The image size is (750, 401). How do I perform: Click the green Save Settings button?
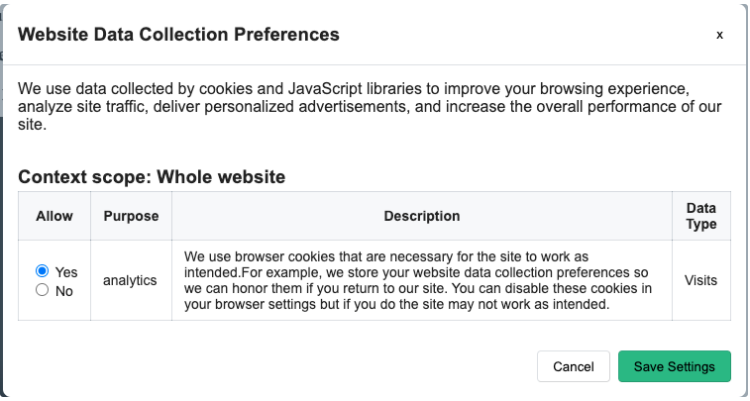[674, 366]
